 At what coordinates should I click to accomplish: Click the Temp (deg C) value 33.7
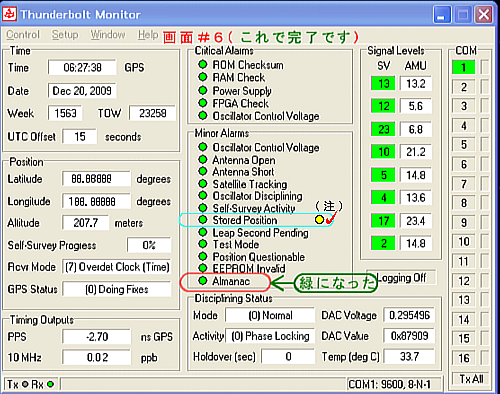click(409, 357)
